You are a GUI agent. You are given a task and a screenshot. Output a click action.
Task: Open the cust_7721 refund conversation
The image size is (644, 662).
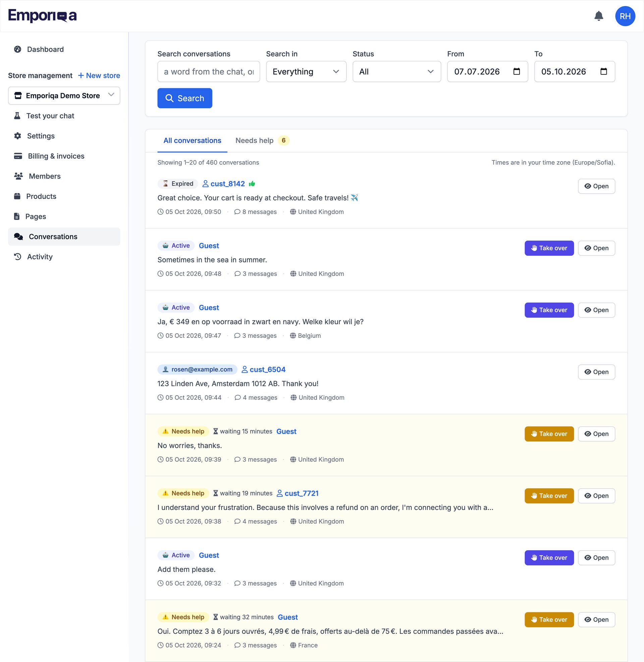click(x=596, y=496)
